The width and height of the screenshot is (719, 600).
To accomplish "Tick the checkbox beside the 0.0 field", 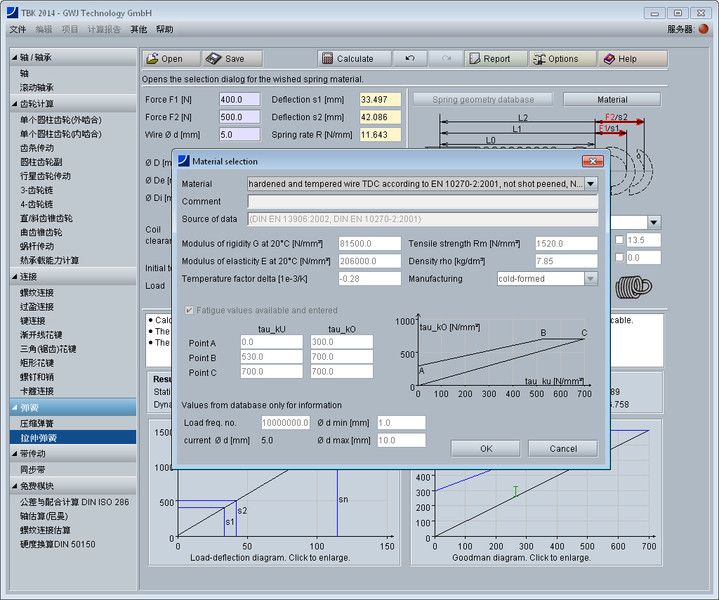I will 619,258.
